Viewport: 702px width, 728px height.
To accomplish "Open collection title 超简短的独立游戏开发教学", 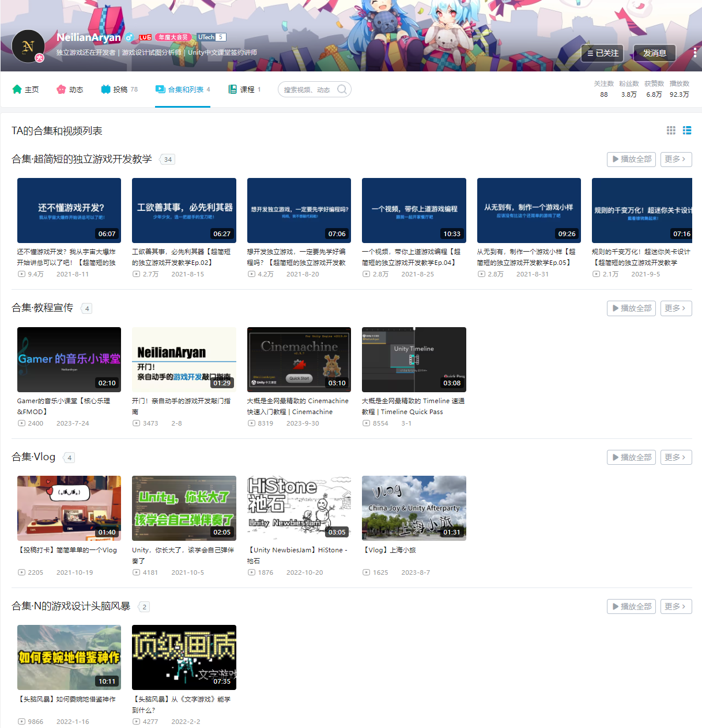I will click(82, 159).
